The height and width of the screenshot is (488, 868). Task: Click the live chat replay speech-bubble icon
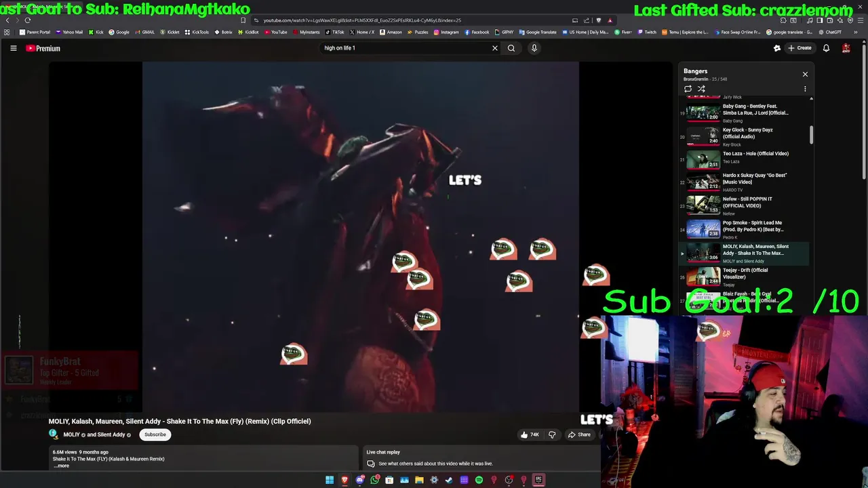pos(371,464)
